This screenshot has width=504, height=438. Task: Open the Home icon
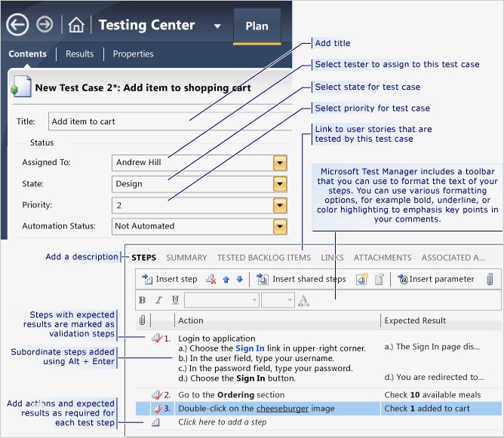coord(76,25)
